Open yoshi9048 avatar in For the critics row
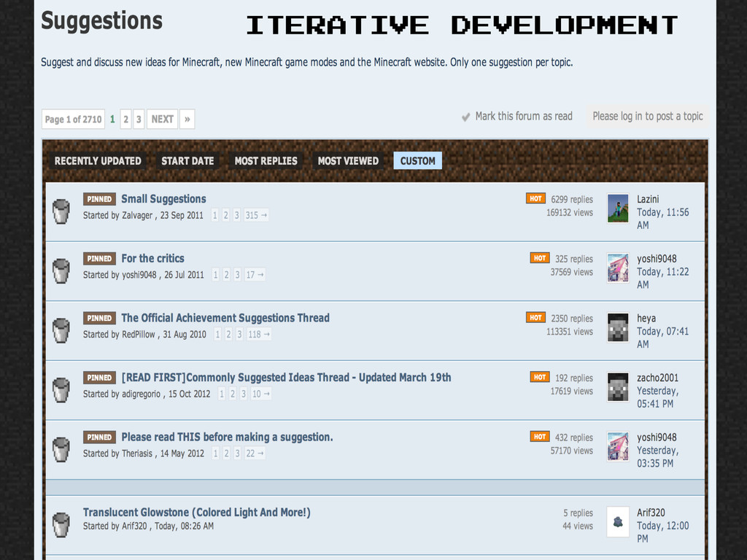Screen dimensions: 747x560 [x=618, y=268]
